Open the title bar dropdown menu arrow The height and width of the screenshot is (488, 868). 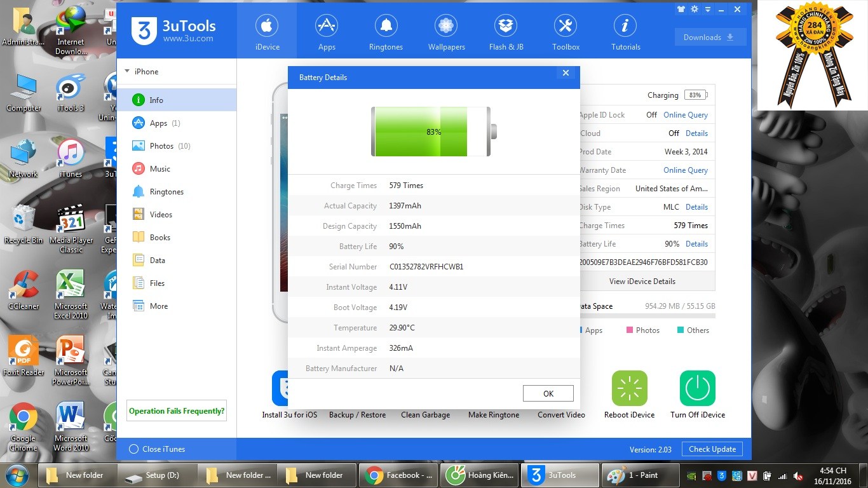pos(708,10)
